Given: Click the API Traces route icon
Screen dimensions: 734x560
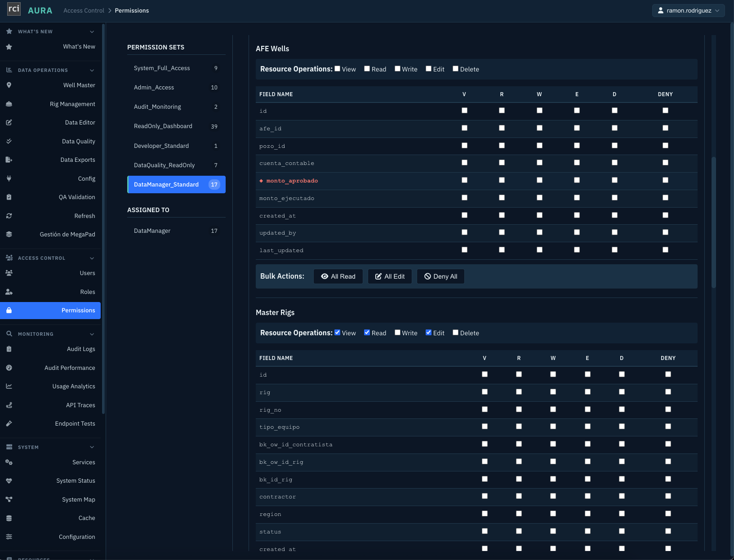Looking at the screenshot, I should pos(9,405).
